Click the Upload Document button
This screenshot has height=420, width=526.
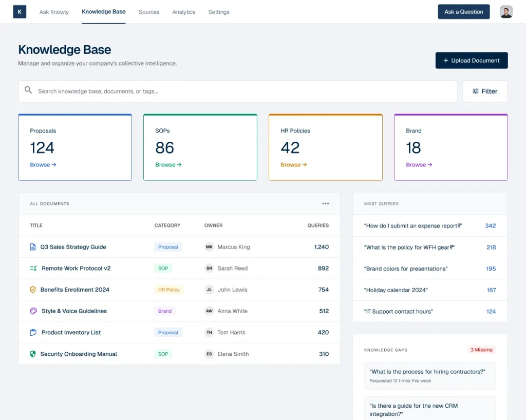472,61
